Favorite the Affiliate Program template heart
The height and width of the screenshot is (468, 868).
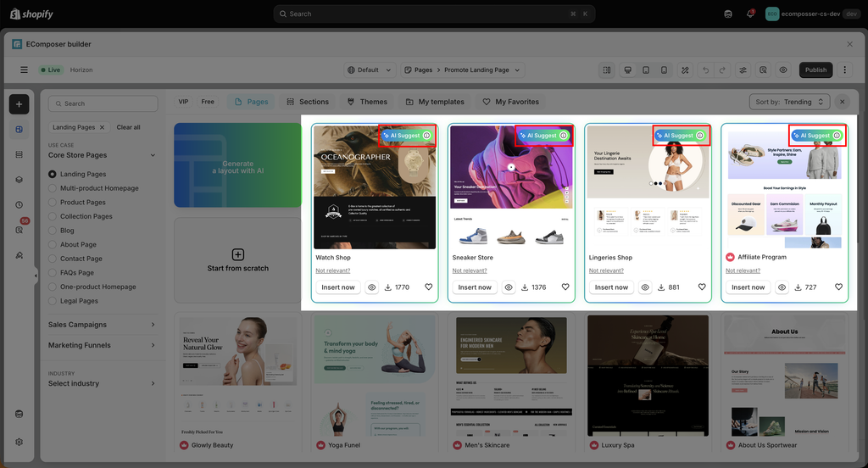coord(838,287)
